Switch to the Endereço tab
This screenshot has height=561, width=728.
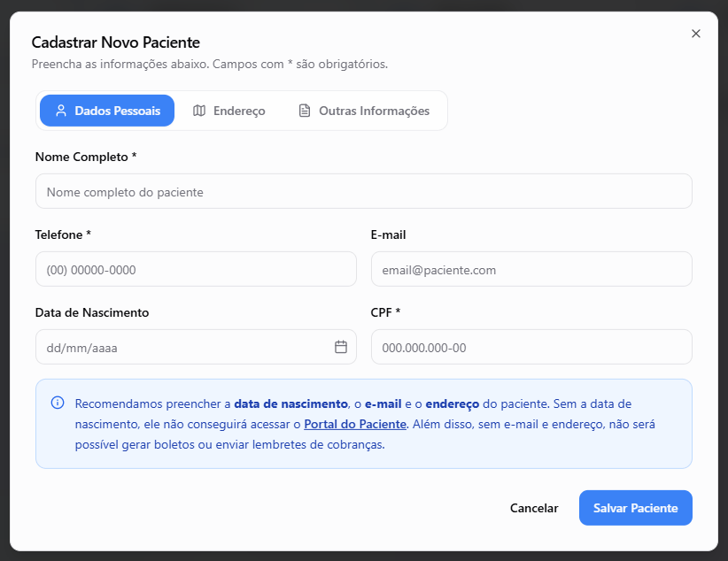click(228, 111)
